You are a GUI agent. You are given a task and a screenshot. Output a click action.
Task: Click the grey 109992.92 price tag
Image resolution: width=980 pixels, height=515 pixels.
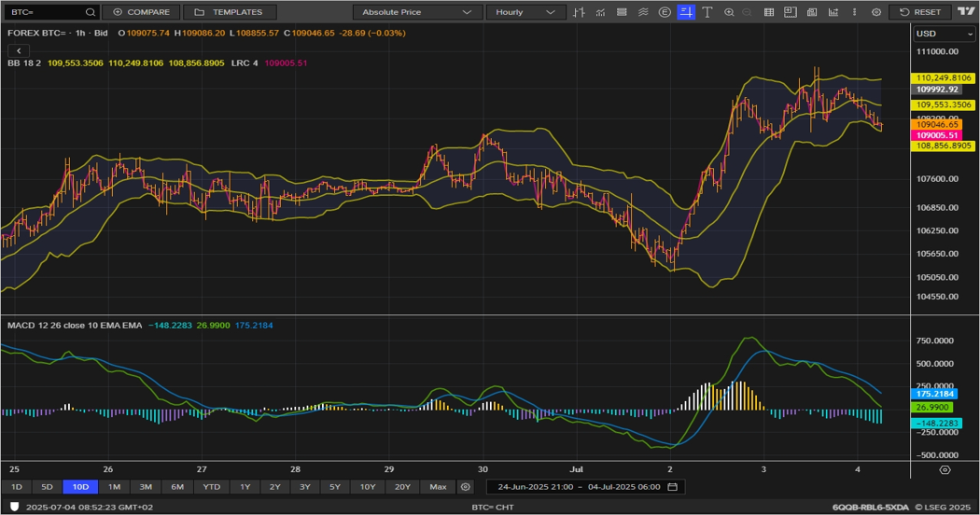click(936, 90)
